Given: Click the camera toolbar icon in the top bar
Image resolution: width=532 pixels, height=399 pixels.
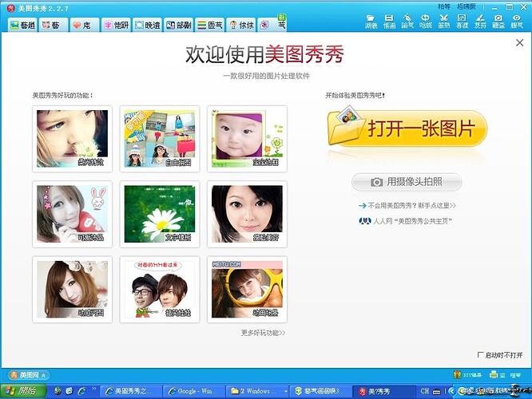Looking at the screenshot, I should 498,22.
